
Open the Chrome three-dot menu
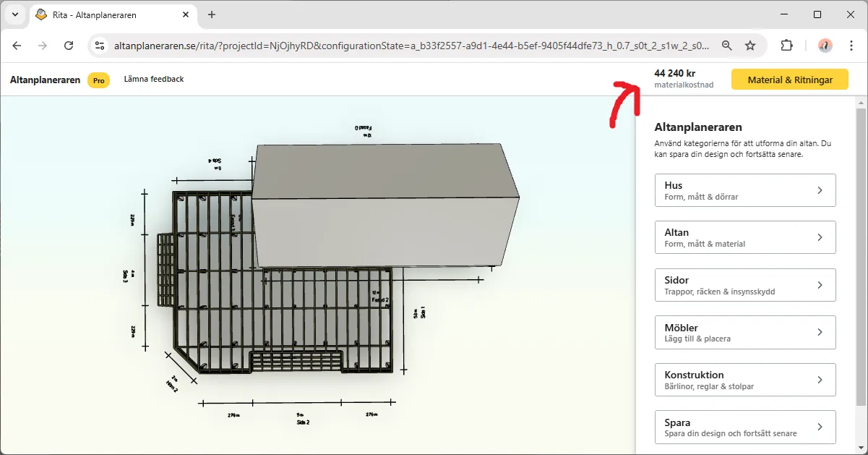click(851, 46)
